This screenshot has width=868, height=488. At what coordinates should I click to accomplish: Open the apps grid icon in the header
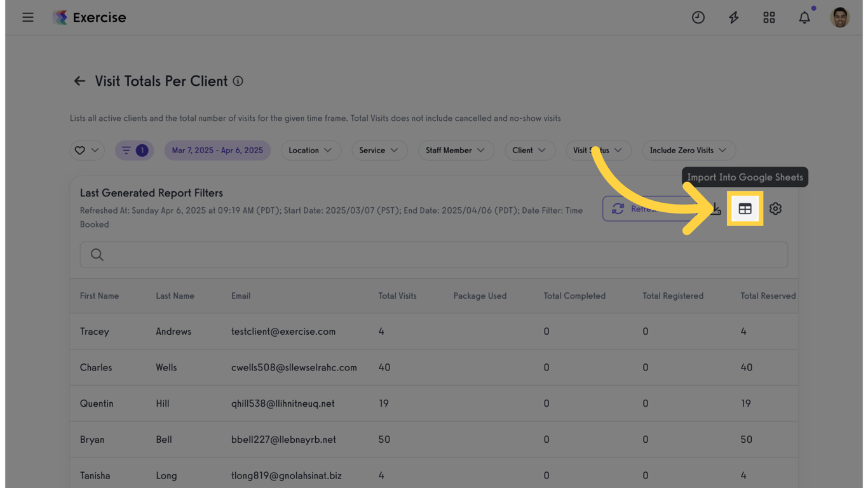pos(769,17)
